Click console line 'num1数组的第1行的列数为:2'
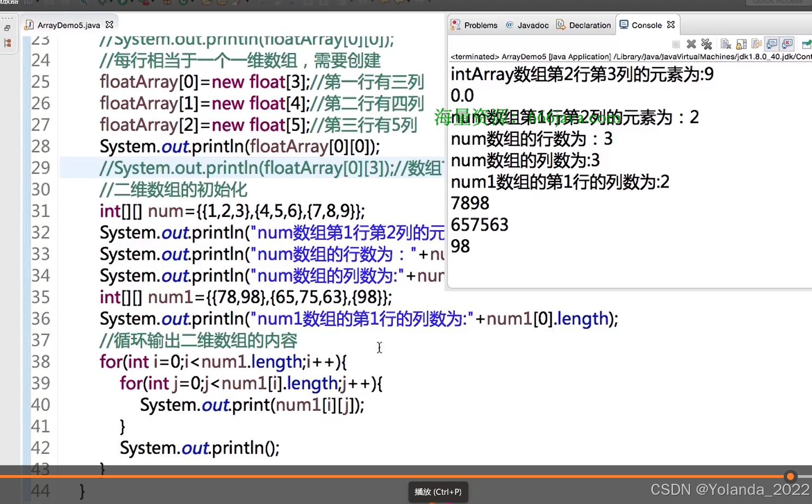The image size is (812, 504). 560,182
